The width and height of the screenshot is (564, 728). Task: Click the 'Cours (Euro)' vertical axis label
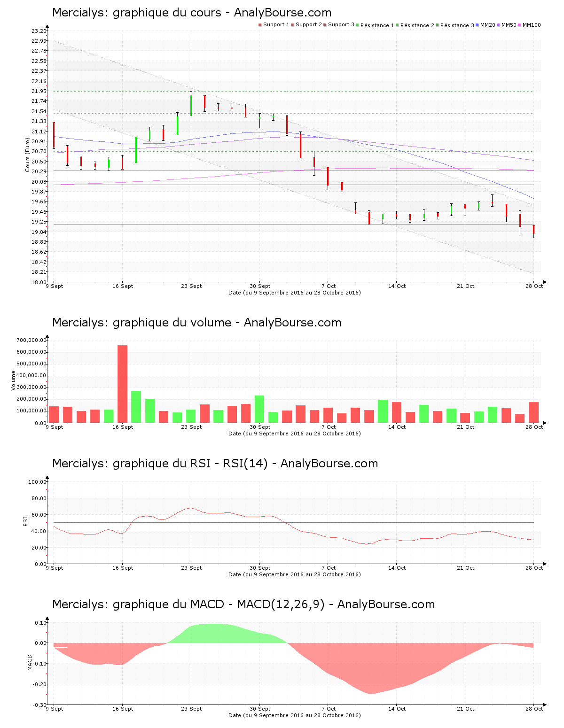(28, 155)
